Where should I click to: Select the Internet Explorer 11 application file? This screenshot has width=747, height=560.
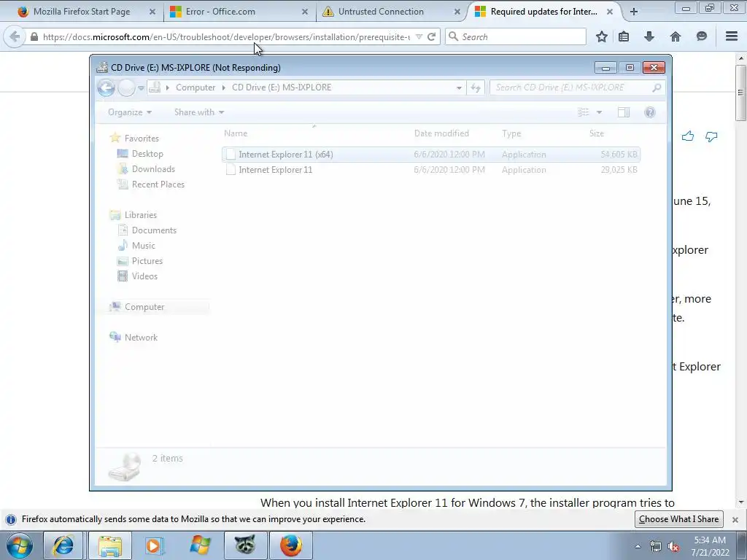pyautogui.click(x=430, y=169)
